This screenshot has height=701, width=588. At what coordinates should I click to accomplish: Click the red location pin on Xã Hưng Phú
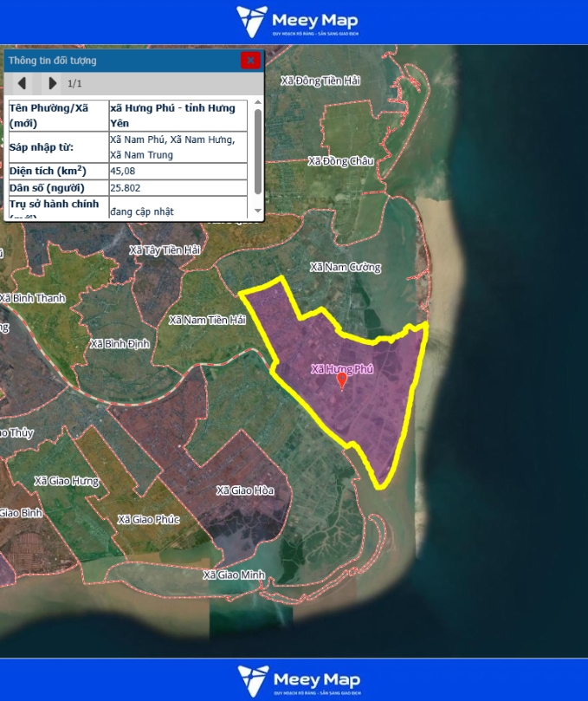pos(342,380)
